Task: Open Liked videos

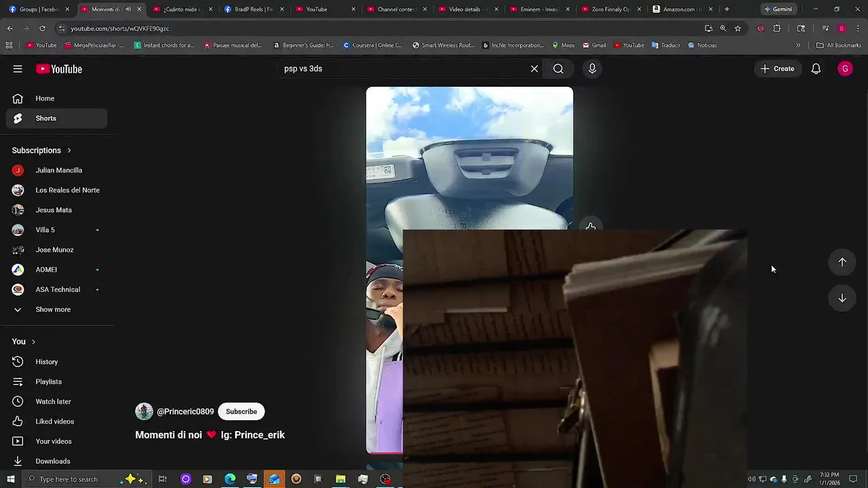Action: (x=57, y=422)
